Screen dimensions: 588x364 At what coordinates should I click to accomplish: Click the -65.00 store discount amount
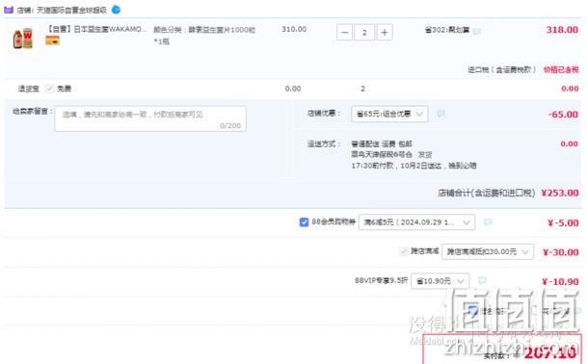click(563, 115)
